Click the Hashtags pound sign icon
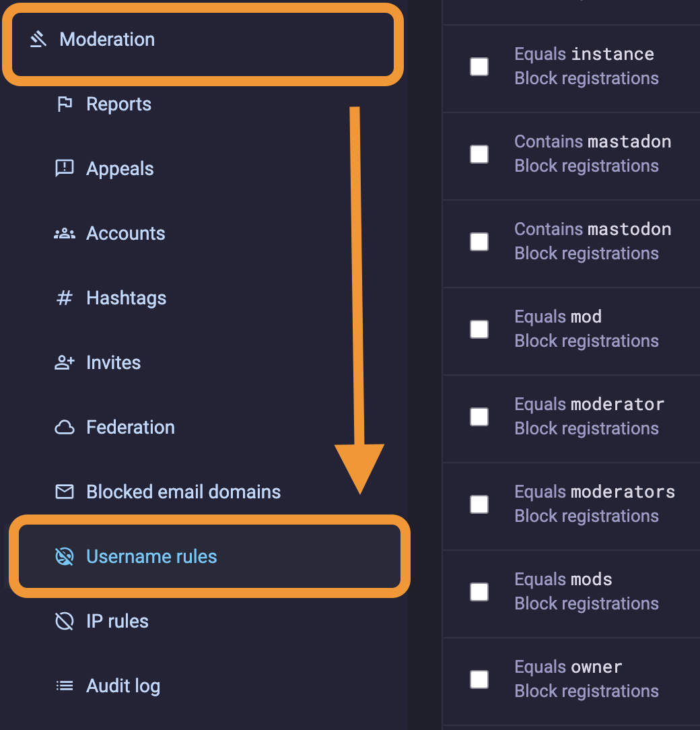This screenshot has width=700, height=730. click(x=65, y=298)
